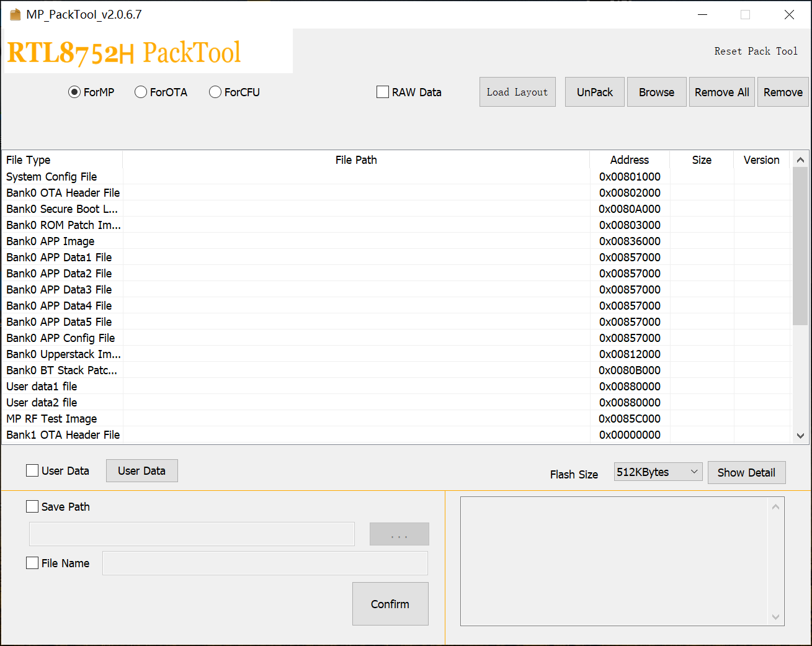This screenshot has width=812, height=646.
Task: Click the File Type column header
Action: click(62, 159)
